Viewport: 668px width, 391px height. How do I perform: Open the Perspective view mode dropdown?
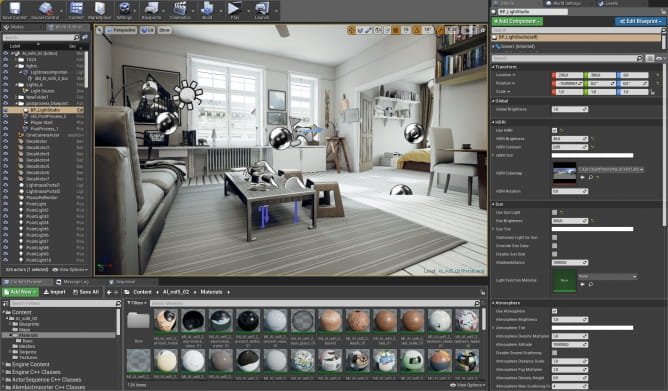click(121, 30)
